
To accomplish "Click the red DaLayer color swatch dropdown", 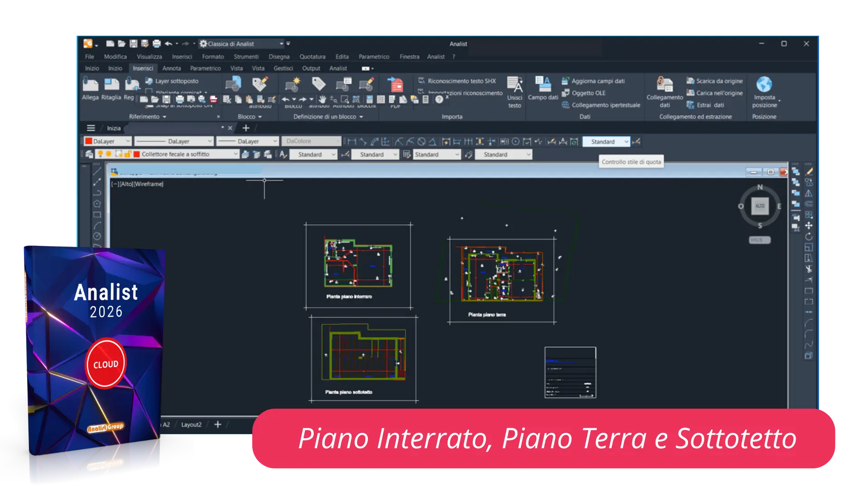I will pyautogui.click(x=108, y=141).
